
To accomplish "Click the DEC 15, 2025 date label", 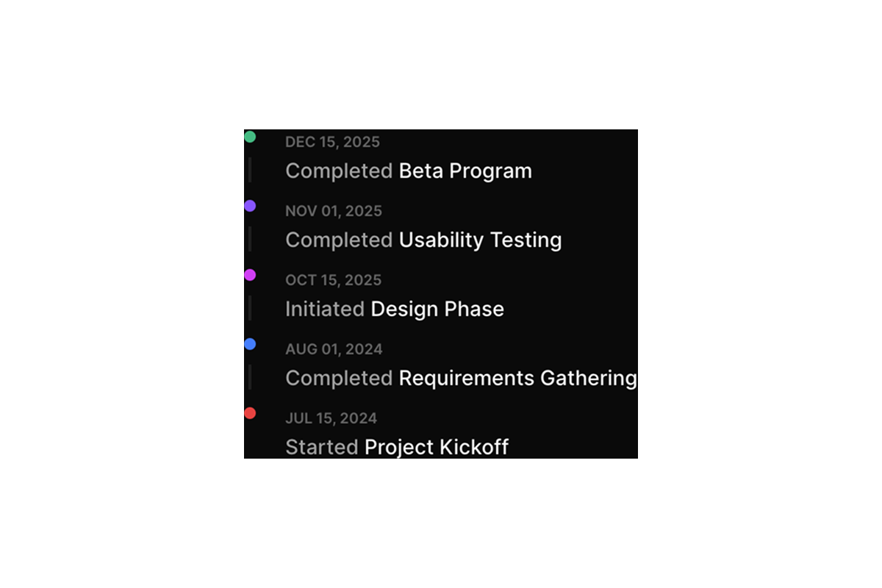I will tap(332, 142).
